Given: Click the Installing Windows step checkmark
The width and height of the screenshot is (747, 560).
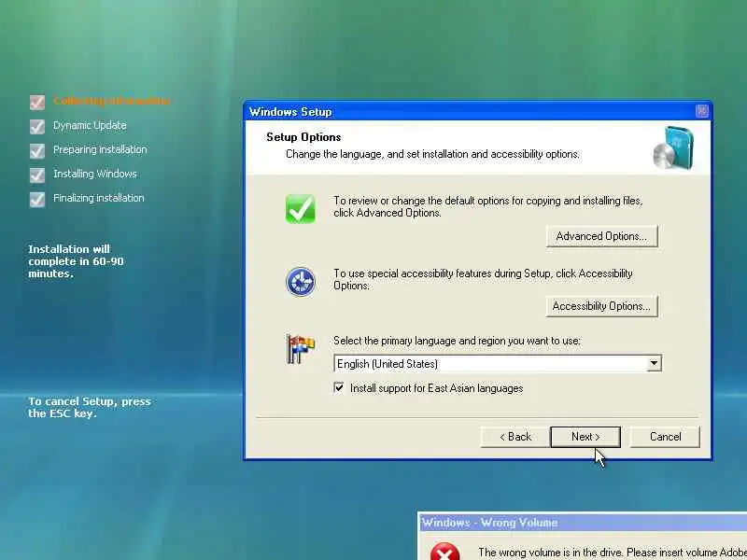Looking at the screenshot, I should click(37, 175).
